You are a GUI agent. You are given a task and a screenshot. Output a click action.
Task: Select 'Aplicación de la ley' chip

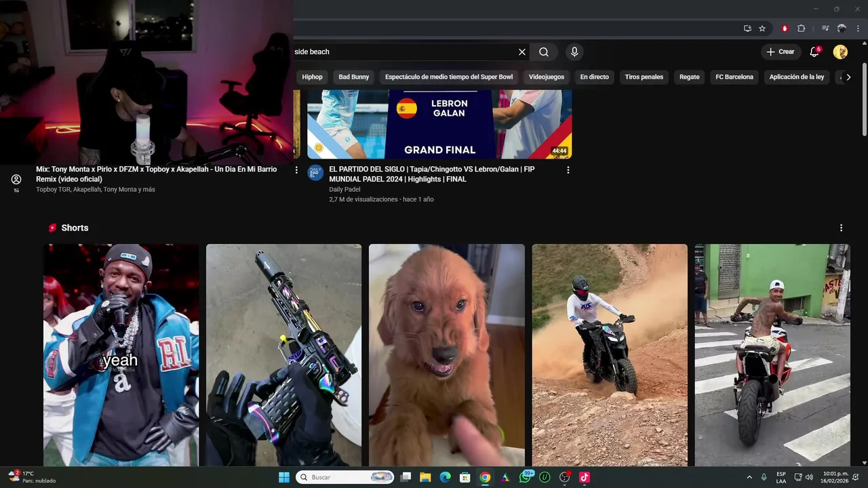[797, 77]
